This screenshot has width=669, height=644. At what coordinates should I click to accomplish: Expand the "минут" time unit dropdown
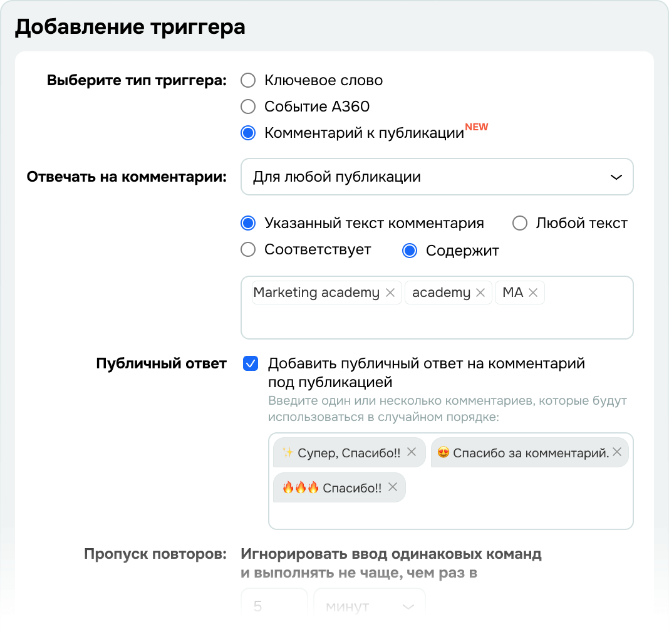pyautogui.click(x=369, y=606)
